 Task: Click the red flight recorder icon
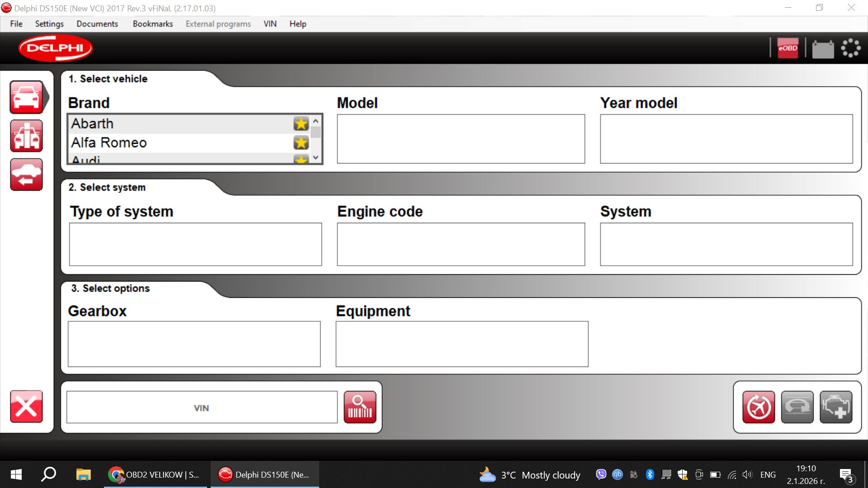tap(759, 407)
